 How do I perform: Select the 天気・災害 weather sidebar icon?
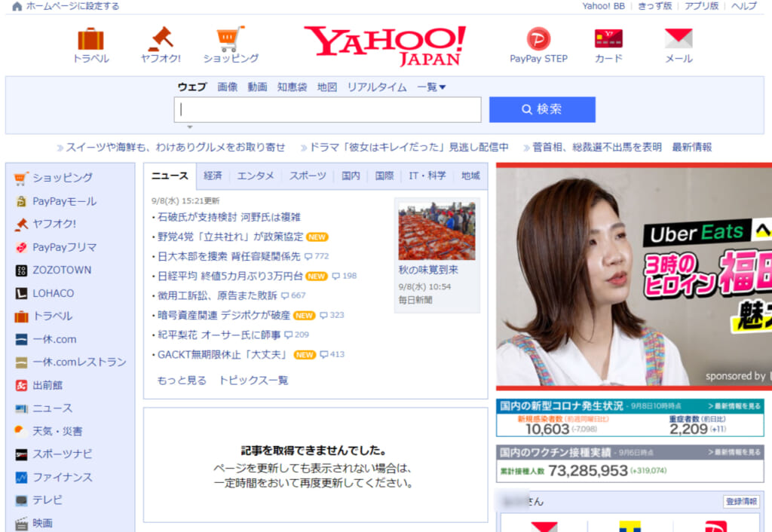coord(21,432)
